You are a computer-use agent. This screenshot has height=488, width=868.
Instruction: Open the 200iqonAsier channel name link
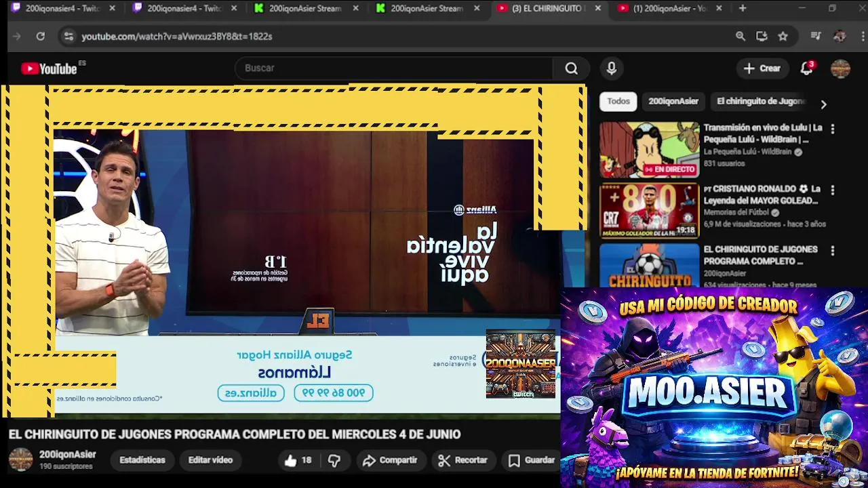point(68,455)
